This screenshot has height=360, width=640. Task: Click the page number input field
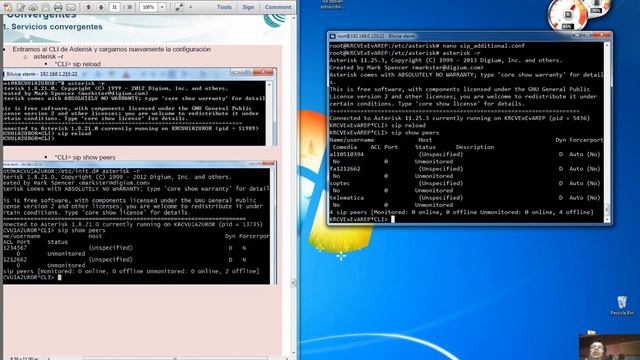[x=115, y=7]
